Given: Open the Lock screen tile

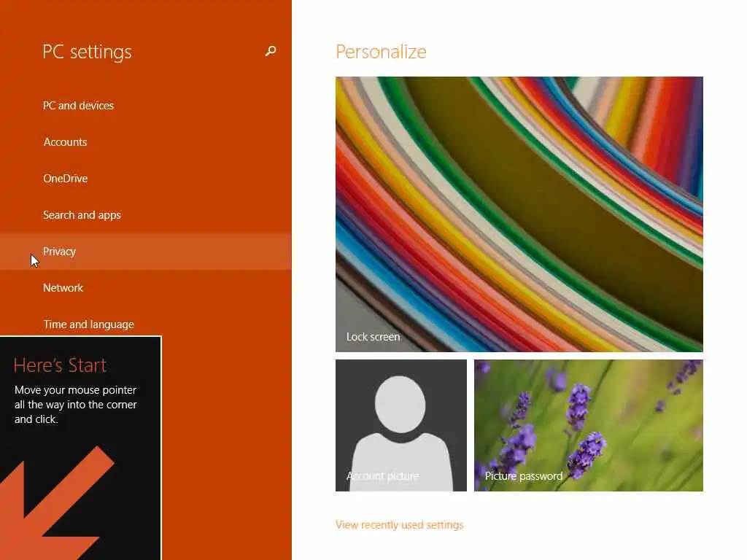Looking at the screenshot, I should (519, 214).
